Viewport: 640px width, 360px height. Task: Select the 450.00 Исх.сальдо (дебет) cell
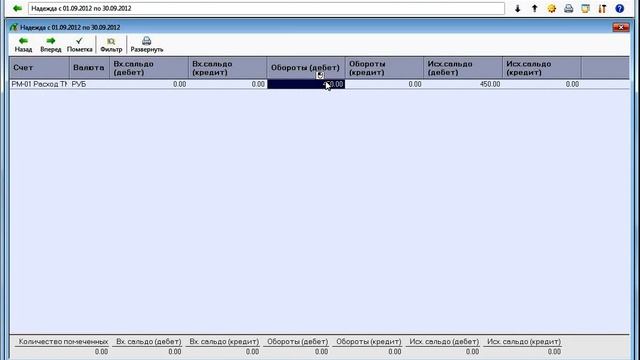(463, 84)
